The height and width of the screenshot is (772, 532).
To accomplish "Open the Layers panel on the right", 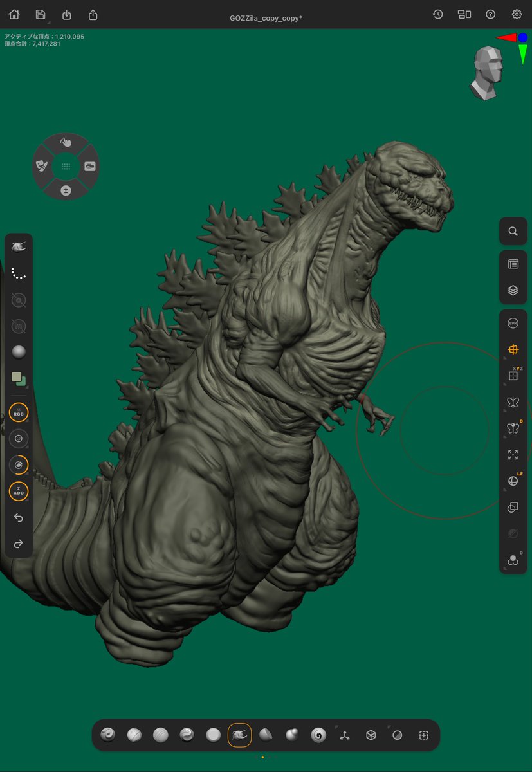I will tap(513, 289).
